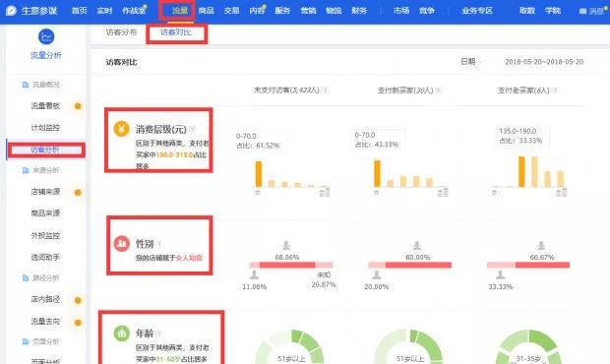
Task: Open 业务专区 in top navigation
Action: (x=477, y=11)
